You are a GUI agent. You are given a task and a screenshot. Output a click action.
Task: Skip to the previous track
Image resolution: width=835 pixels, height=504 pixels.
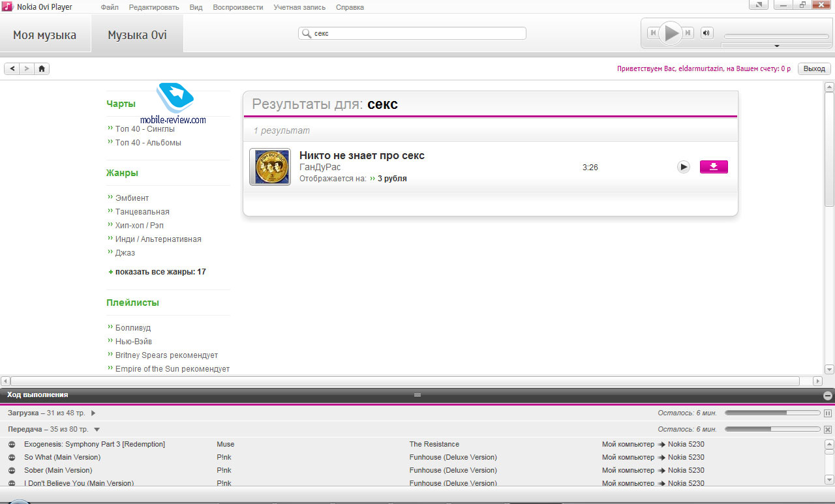[x=652, y=33]
